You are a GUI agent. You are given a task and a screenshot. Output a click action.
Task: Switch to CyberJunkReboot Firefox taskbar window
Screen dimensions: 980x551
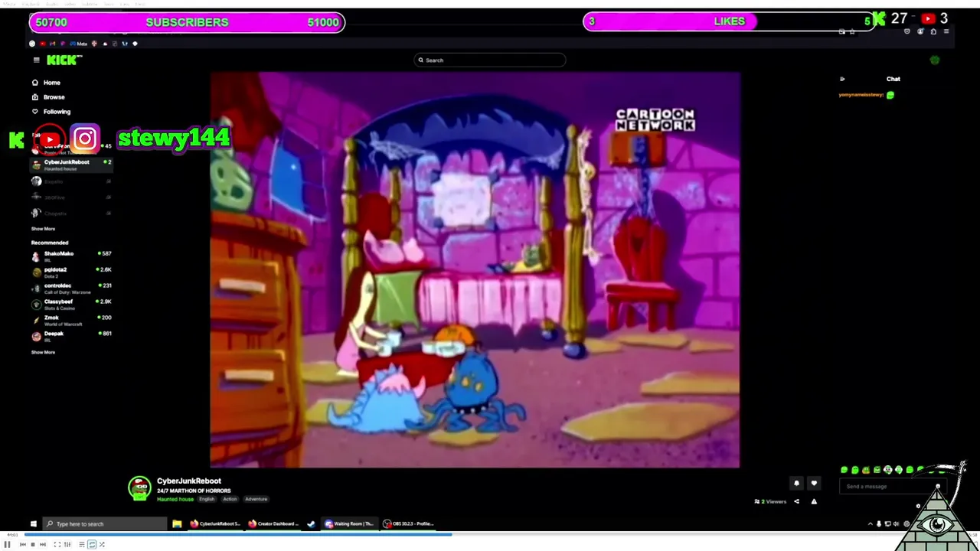point(215,524)
